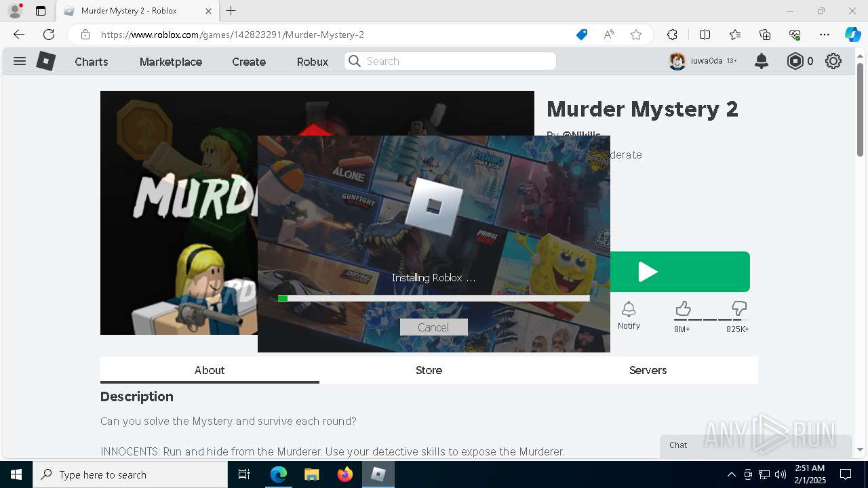Open the Chat panel

[x=755, y=445]
